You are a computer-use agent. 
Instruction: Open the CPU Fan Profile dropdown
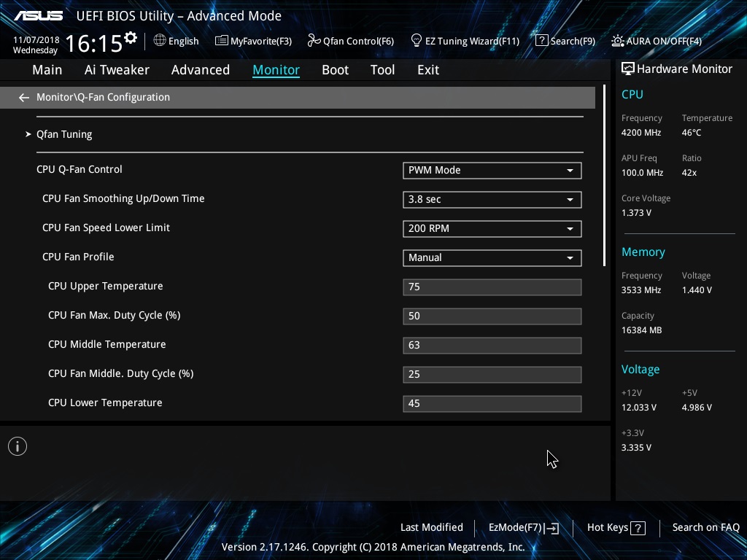tap(492, 257)
